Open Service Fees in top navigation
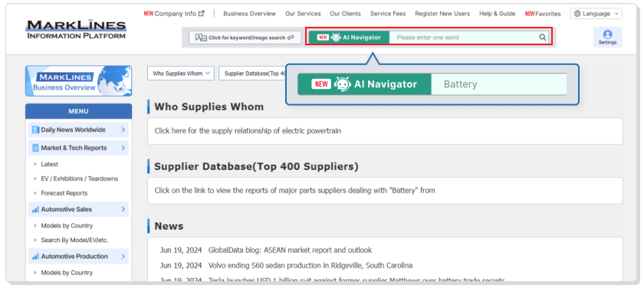This screenshot has width=644, height=295. [388, 14]
